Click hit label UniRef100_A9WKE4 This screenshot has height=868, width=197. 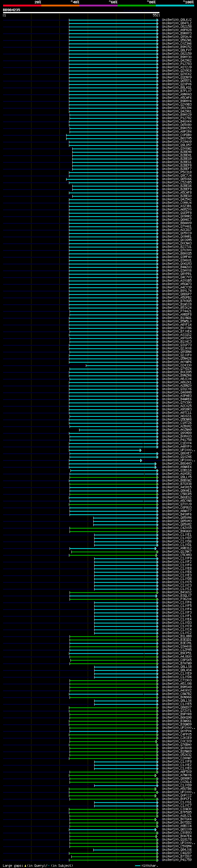[177, 467]
